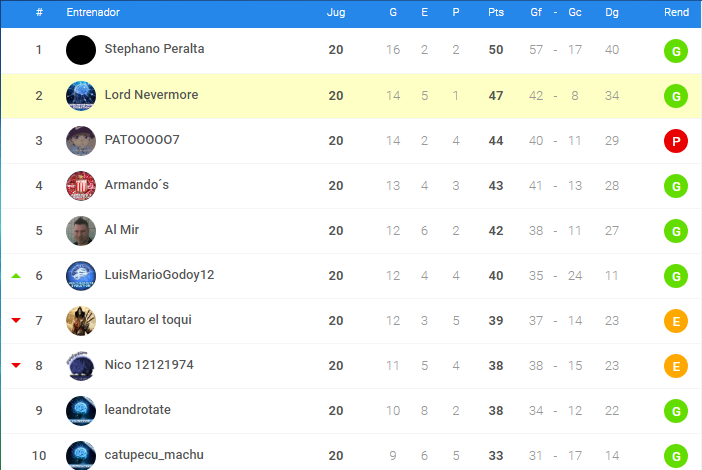Click Lord Nevermore's team avatar
Viewport: 702px width, 470px height.
pyautogui.click(x=81, y=96)
